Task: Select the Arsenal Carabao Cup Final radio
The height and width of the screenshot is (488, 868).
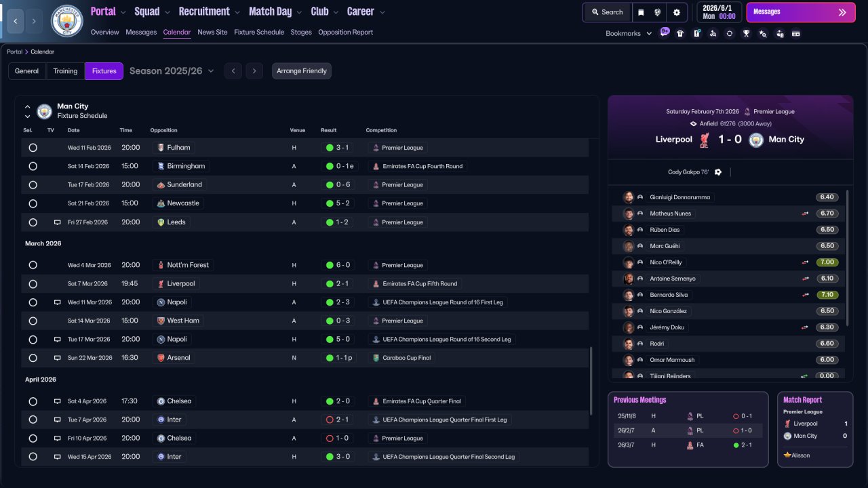Action: click(33, 358)
